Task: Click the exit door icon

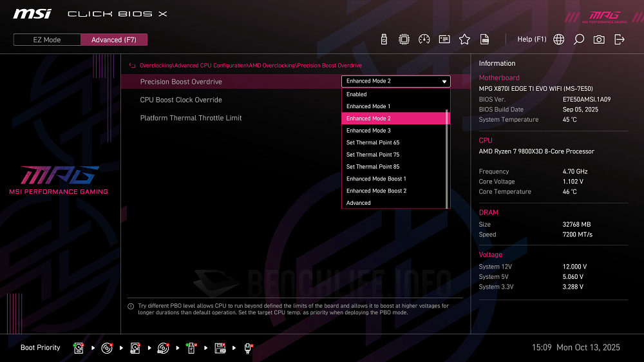Action: [620, 39]
